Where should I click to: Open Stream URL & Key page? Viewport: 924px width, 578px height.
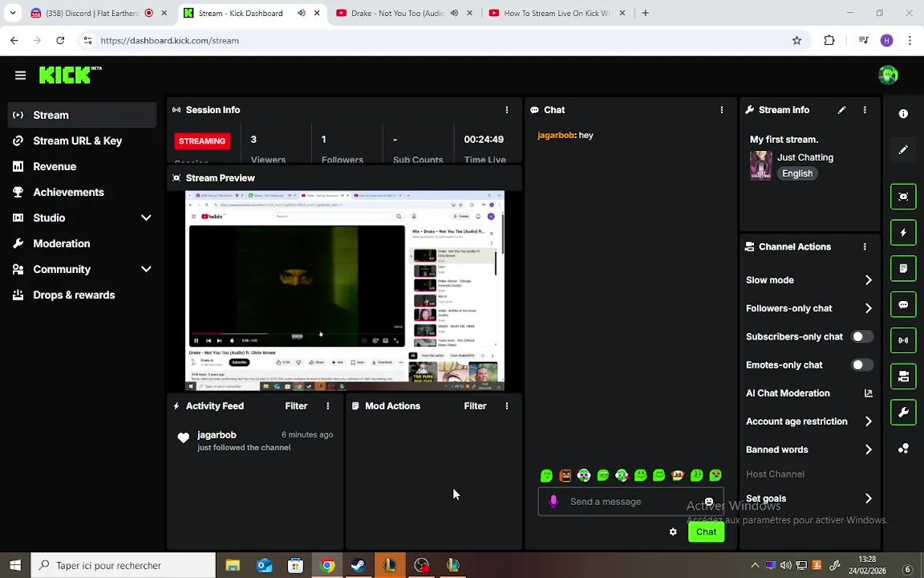tap(82, 140)
